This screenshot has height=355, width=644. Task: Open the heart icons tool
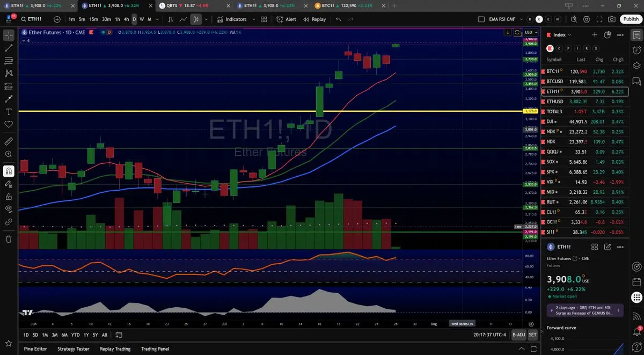click(x=9, y=124)
